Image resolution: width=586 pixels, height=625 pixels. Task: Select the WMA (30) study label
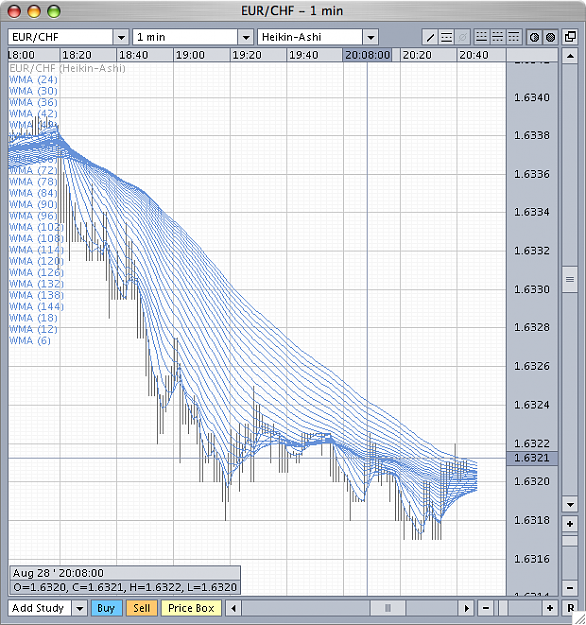33,91
